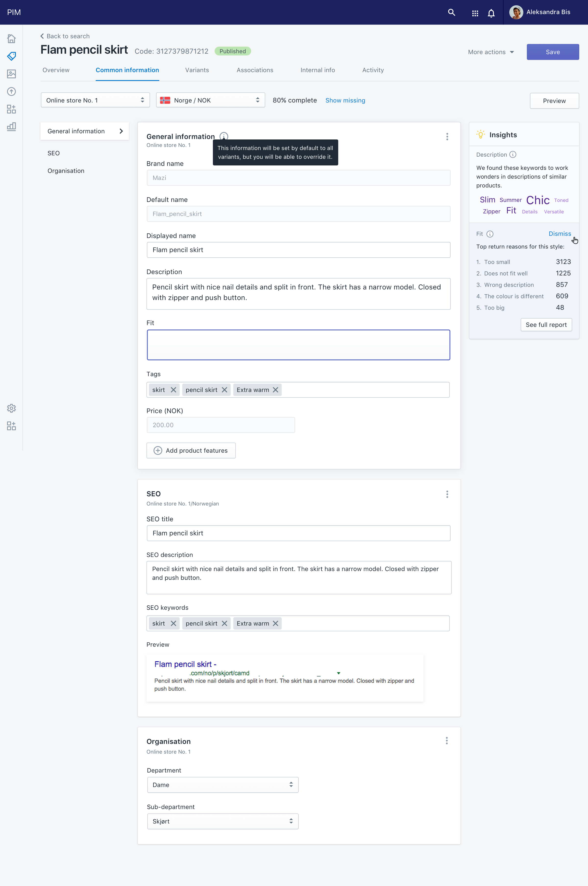Open the settings gear in sidebar

coord(11,408)
